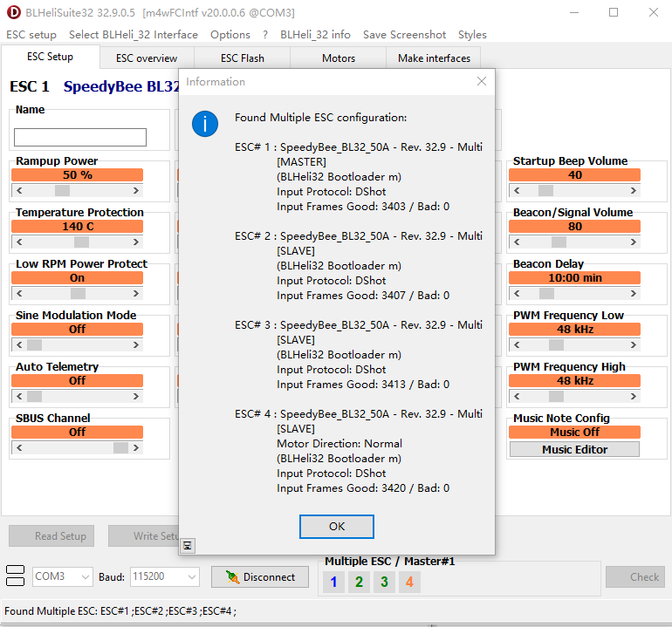
Task: Increase Temperature Protection with right arrow
Action: point(136,242)
